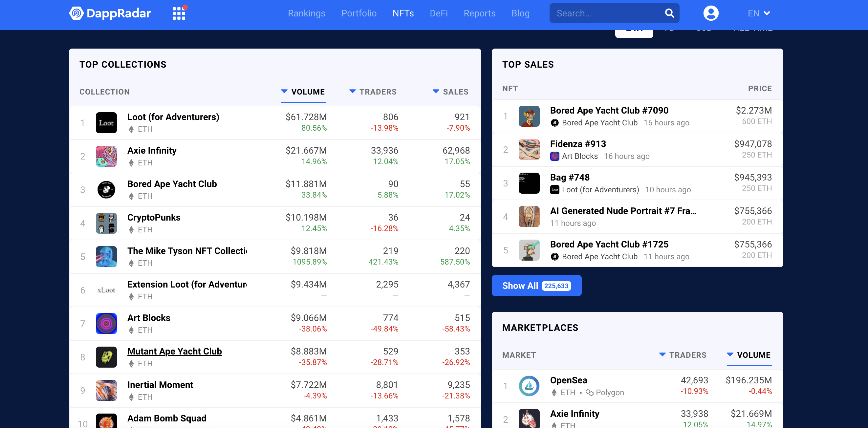Click the Adam Bomb Squad icon
Image resolution: width=868 pixels, height=428 pixels.
pos(106,421)
